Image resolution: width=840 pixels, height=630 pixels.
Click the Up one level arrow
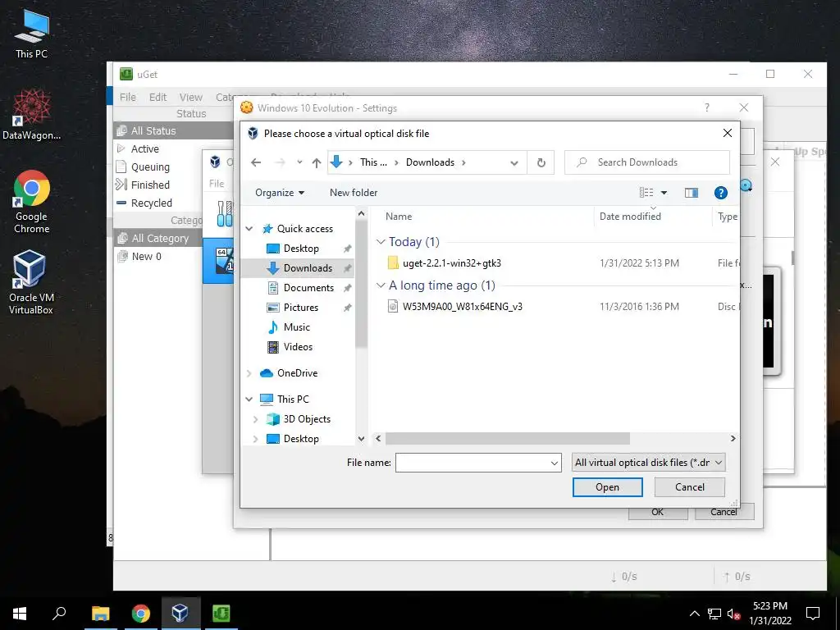[x=317, y=162]
